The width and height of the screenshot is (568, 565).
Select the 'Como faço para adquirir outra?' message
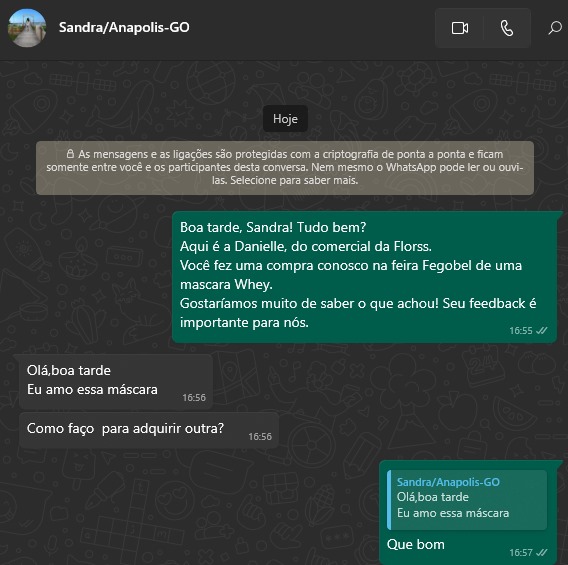click(x=149, y=430)
